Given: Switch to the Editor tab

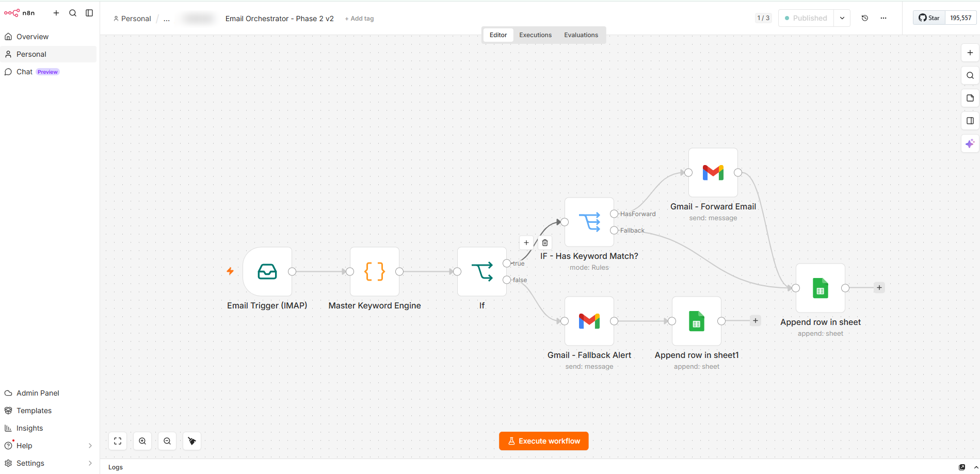Looking at the screenshot, I should click(x=498, y=35).
